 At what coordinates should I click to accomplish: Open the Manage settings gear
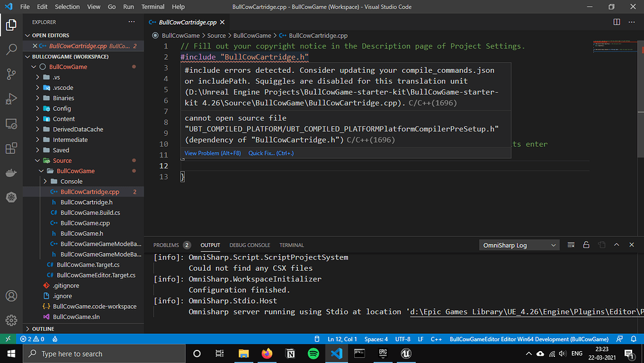11,320
